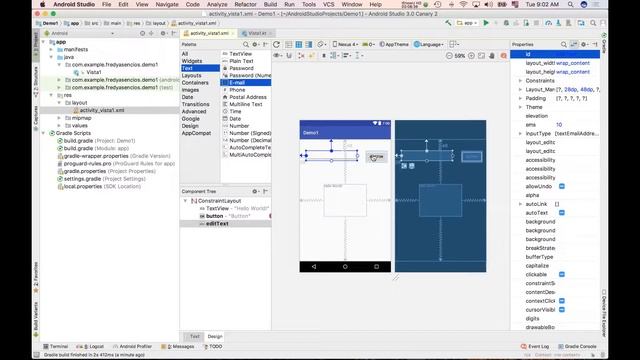Toggle the allowUndo checkbox
640x360 pixels.
coord(562,186)
